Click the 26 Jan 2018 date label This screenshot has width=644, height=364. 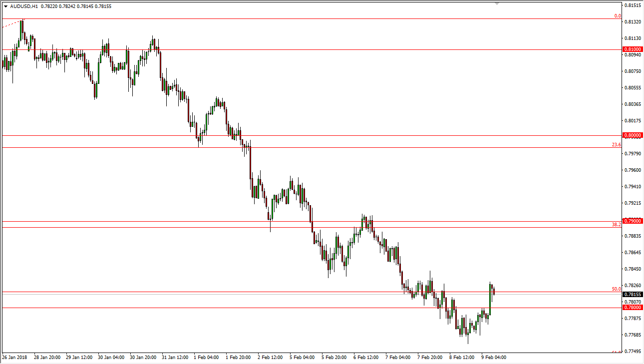14,358
